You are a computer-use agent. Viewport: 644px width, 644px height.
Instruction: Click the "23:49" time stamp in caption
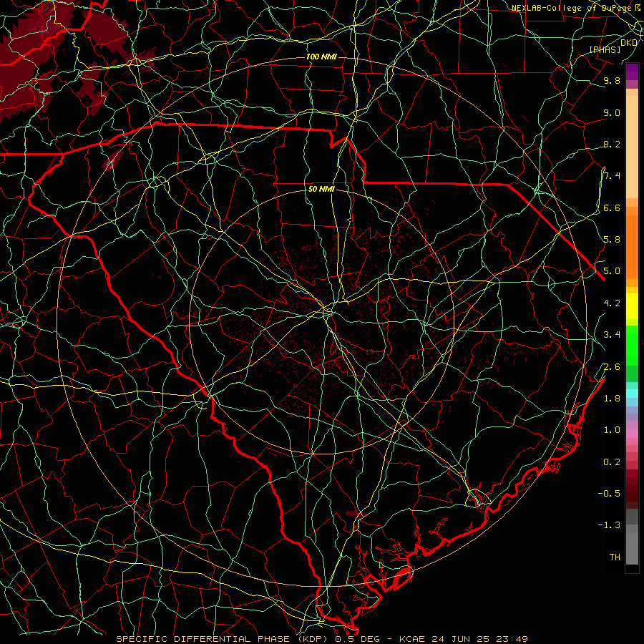coord(512,639)
